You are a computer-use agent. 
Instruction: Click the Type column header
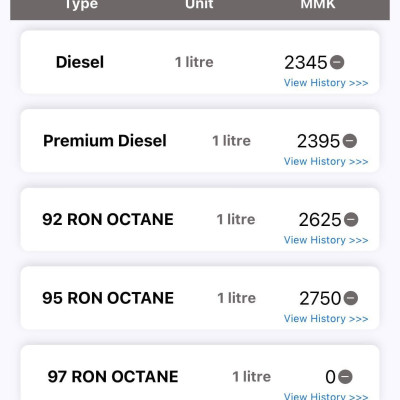pyautogui.click(x=81, y=5)
